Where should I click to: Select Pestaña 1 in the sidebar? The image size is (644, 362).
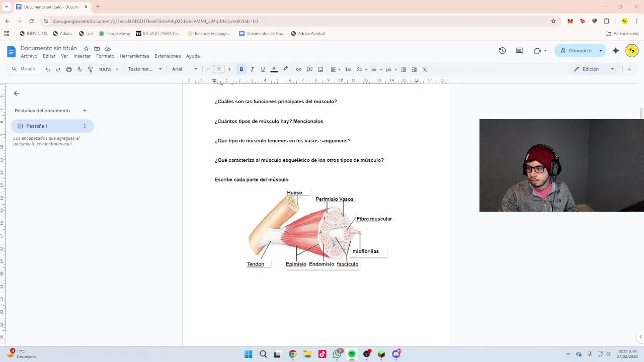tap(52, 126)
